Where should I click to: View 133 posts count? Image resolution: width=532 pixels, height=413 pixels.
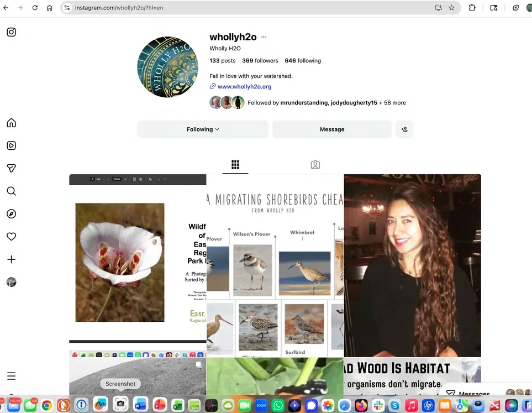point(222,61)
